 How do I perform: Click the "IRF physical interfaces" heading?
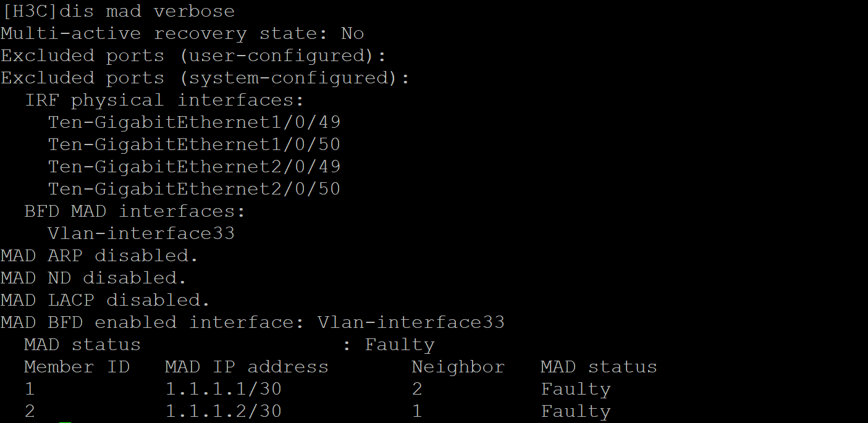(x=164, y=100)
